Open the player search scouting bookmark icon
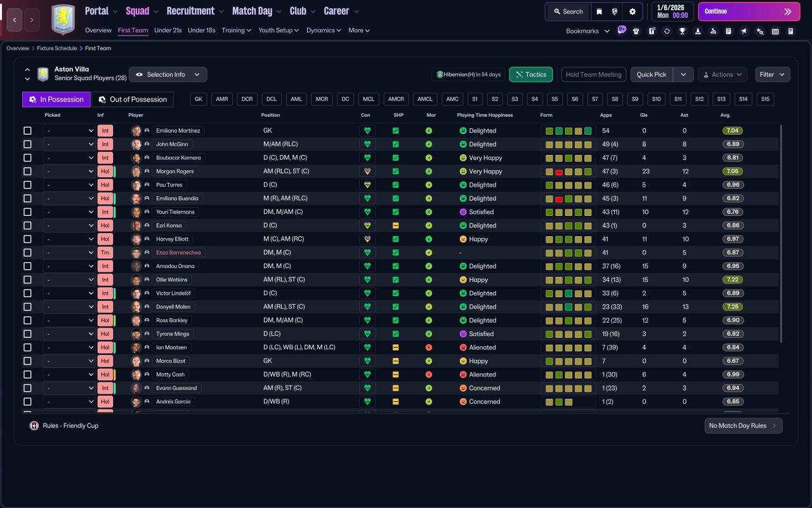The width and height of the screenshot is (812, 508). pos(713,30)
